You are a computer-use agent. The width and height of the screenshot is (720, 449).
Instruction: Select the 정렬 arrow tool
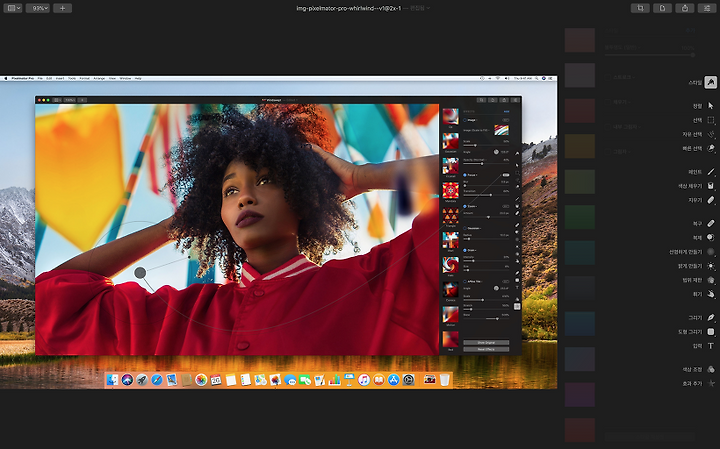[711, 106]
